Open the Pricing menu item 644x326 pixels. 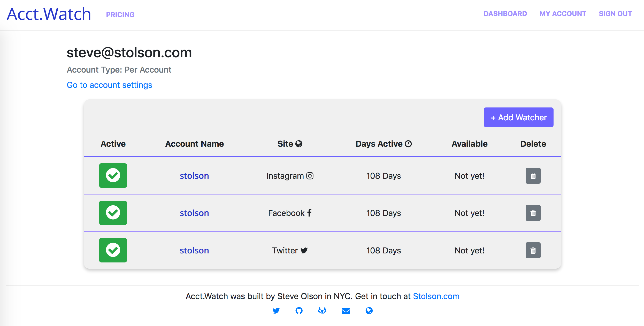tap(120, 14)
